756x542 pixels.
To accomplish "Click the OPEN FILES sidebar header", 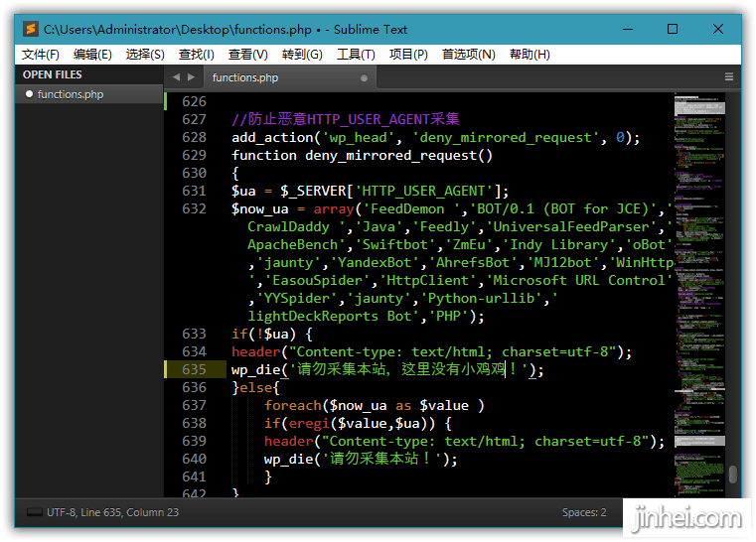I will tap(52, 74).
